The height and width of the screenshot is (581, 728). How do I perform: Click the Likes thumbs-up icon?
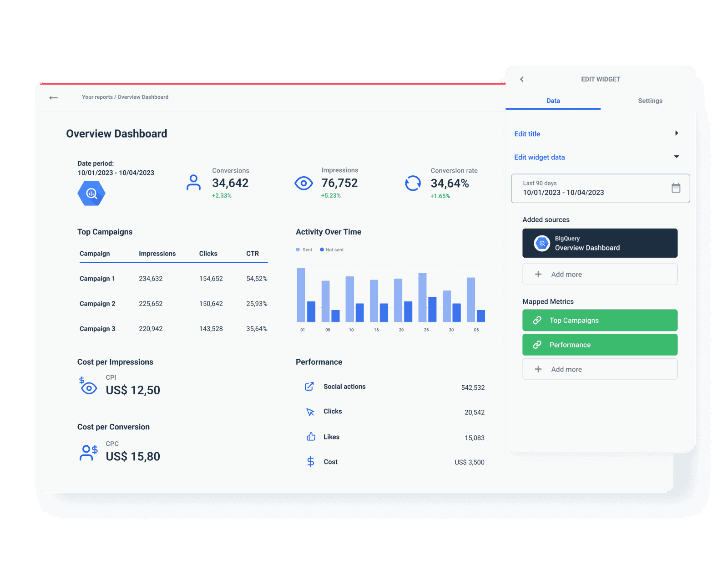[310, 436]
